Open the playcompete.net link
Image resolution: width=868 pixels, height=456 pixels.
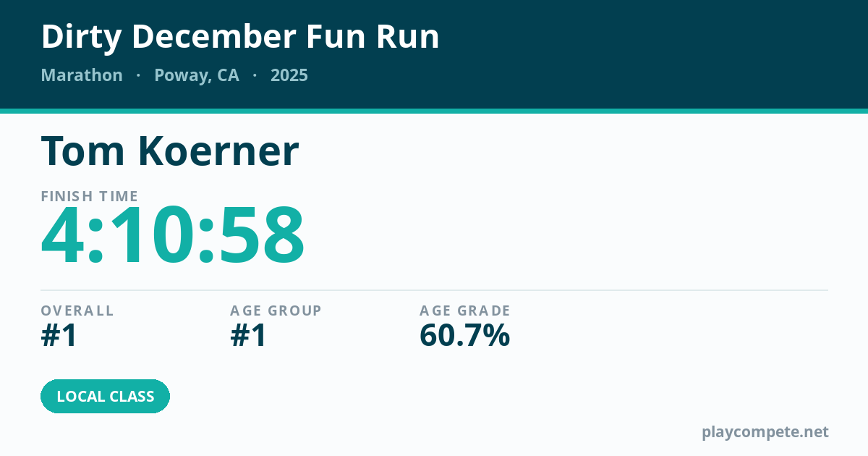[x=765, y=432]
